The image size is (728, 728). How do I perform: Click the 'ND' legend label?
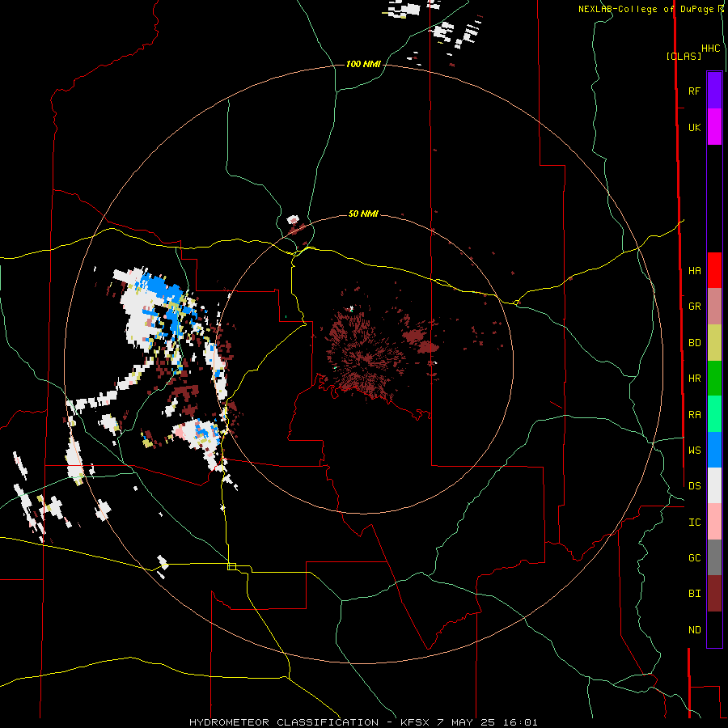(x=694, y=630)
